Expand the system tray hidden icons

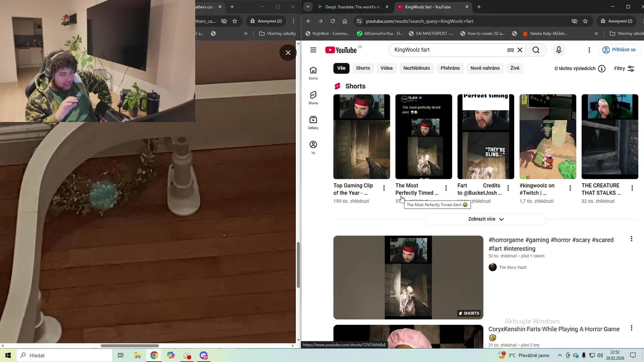tap(559, 355)
